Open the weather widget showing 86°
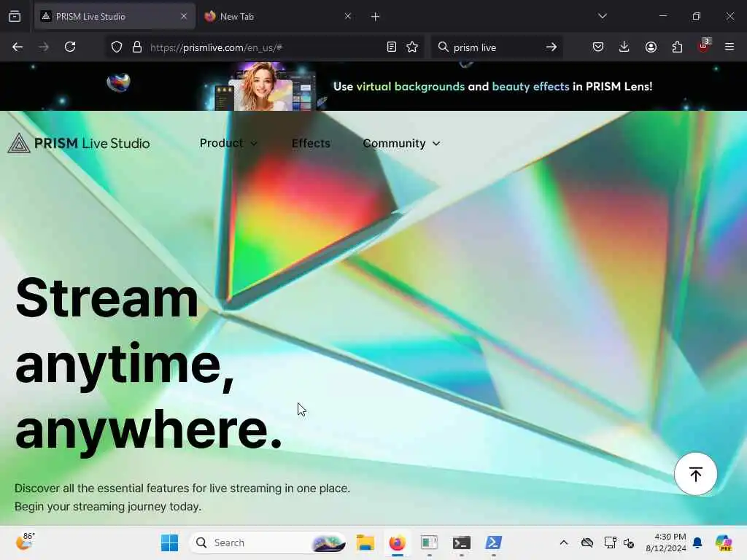The width and height of the screenshot is (747, 560). point(26,542)
